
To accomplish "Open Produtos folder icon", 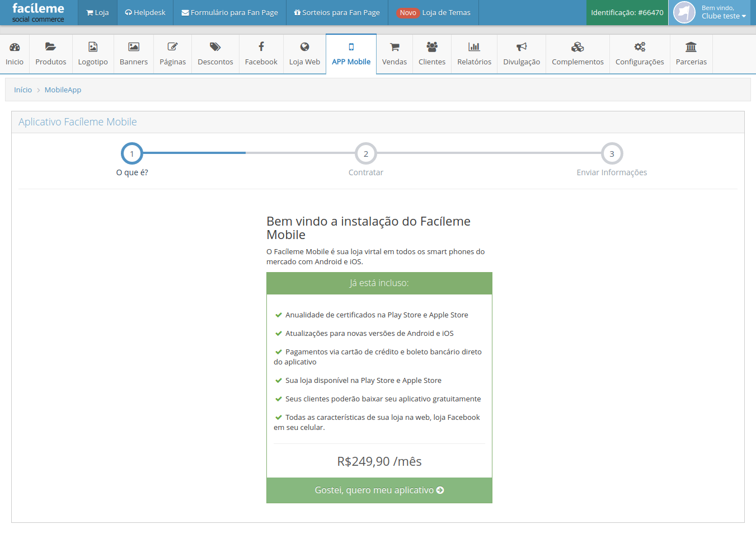I will point(50,47).
